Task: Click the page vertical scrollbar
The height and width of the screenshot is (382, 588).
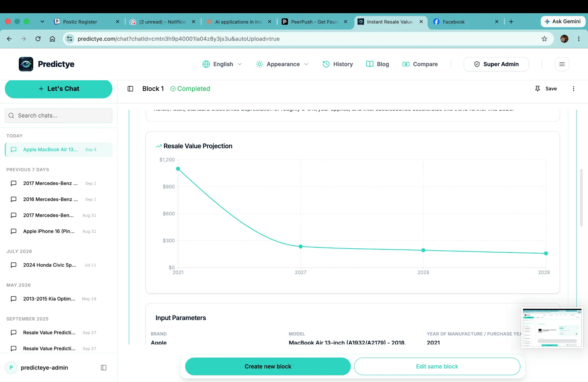Action: point(581,198)
